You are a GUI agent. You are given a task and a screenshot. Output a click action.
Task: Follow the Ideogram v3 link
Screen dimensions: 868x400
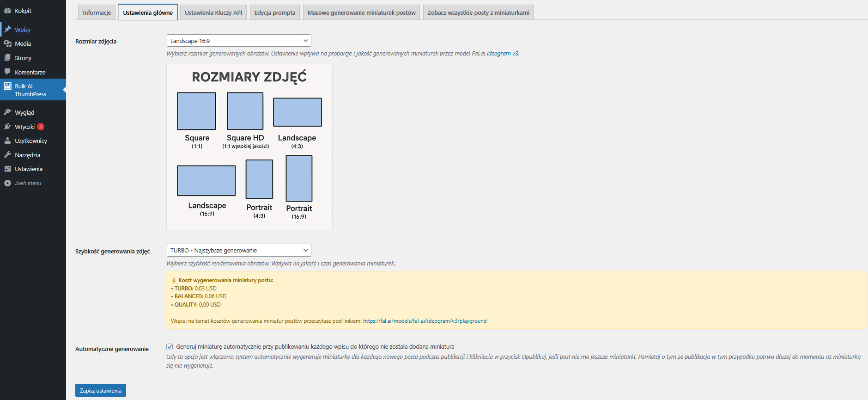[x=502, y=54]
